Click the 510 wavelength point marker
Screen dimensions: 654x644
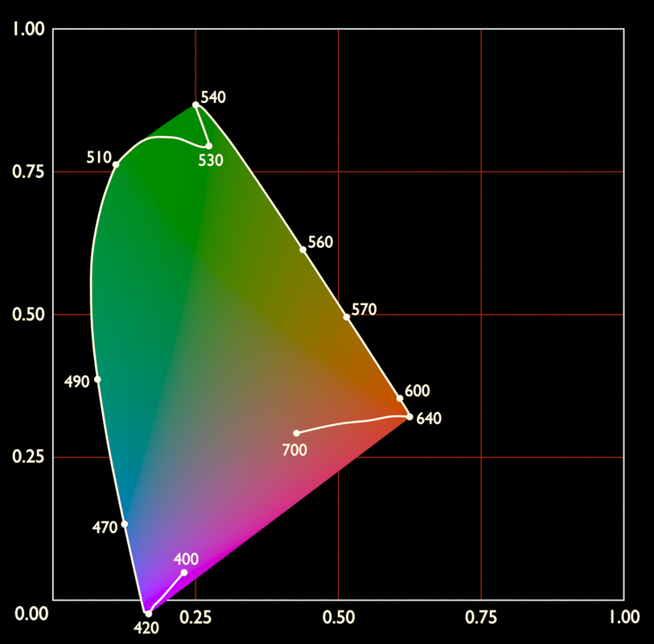[x=116, y=165]
